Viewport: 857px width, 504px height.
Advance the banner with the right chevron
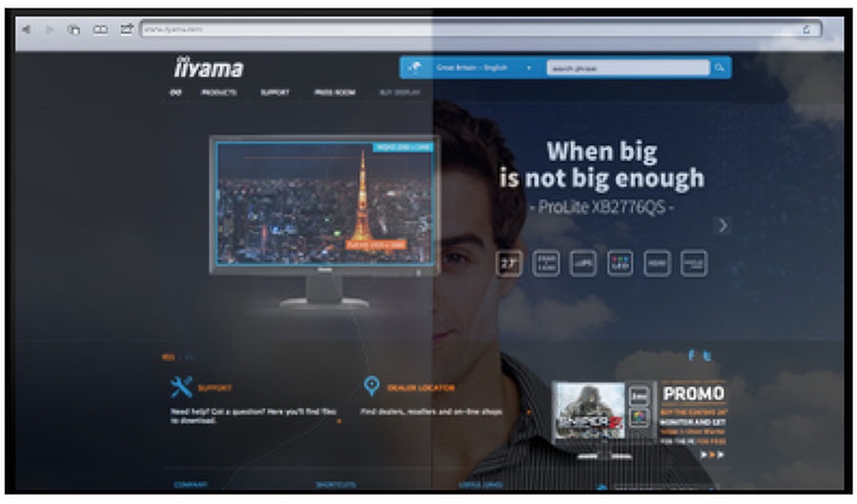[723, 225]
